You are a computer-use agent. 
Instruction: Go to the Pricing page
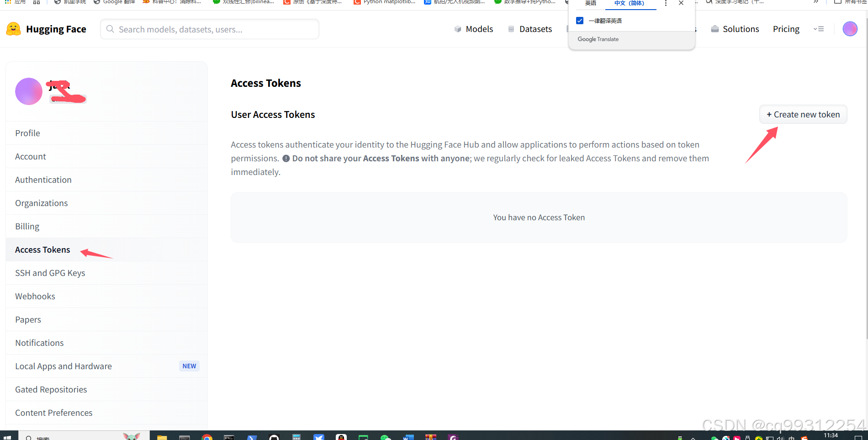tap(786, 29)
